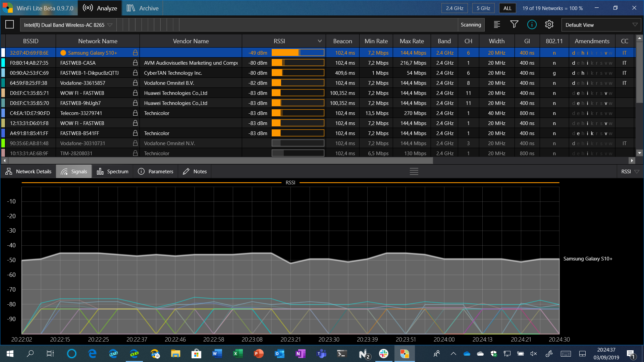Click the horizontal scrollbar under network table

tap(220, 161)
